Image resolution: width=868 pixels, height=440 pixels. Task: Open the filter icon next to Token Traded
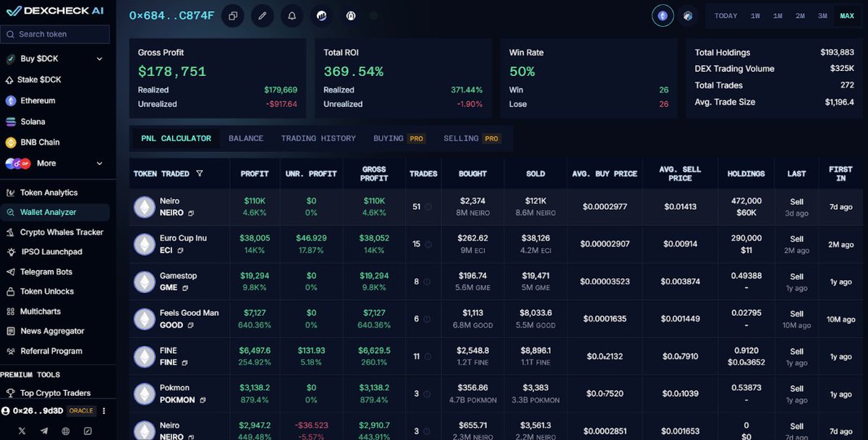(x=200, y=174)
